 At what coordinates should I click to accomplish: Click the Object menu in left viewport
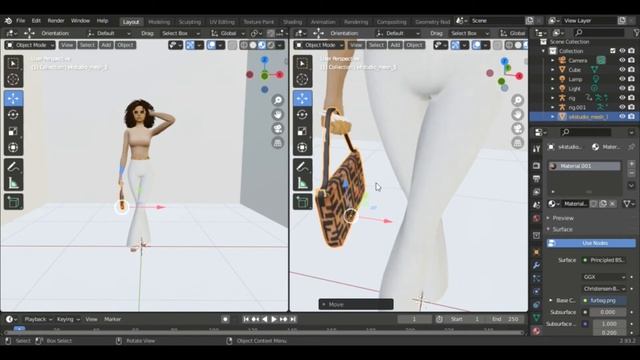click(x=125, y=45)
